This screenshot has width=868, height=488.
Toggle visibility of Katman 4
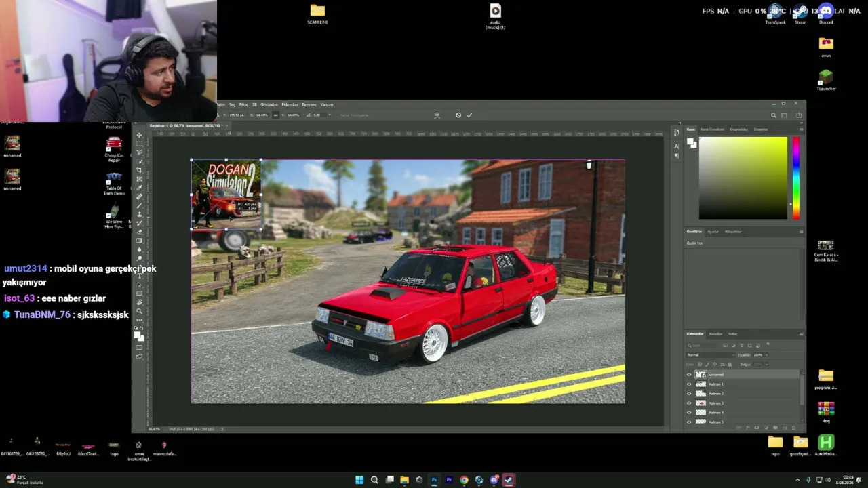[x=689, y=413]
